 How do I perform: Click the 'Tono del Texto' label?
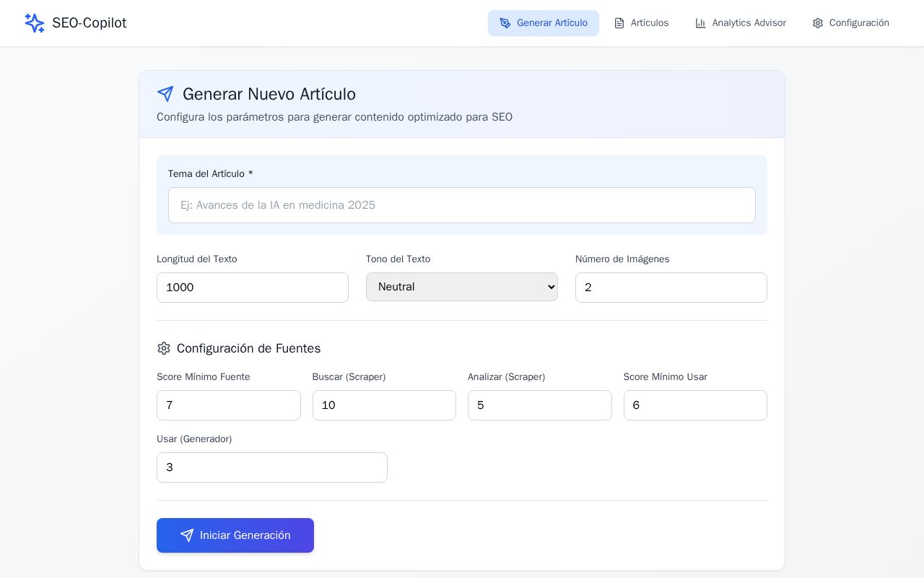tap(398, 259)
